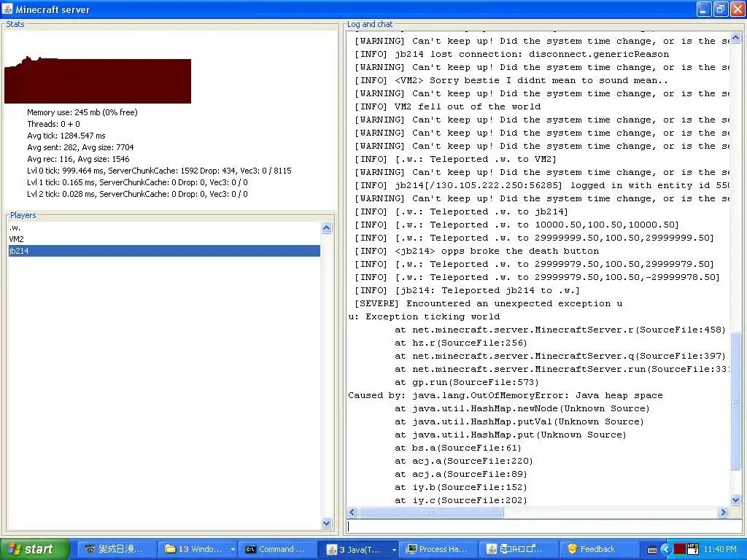Viewport: 747px width, 560px height.
Task: Select player VM2 in the Players list
Action: coord(164,239)
